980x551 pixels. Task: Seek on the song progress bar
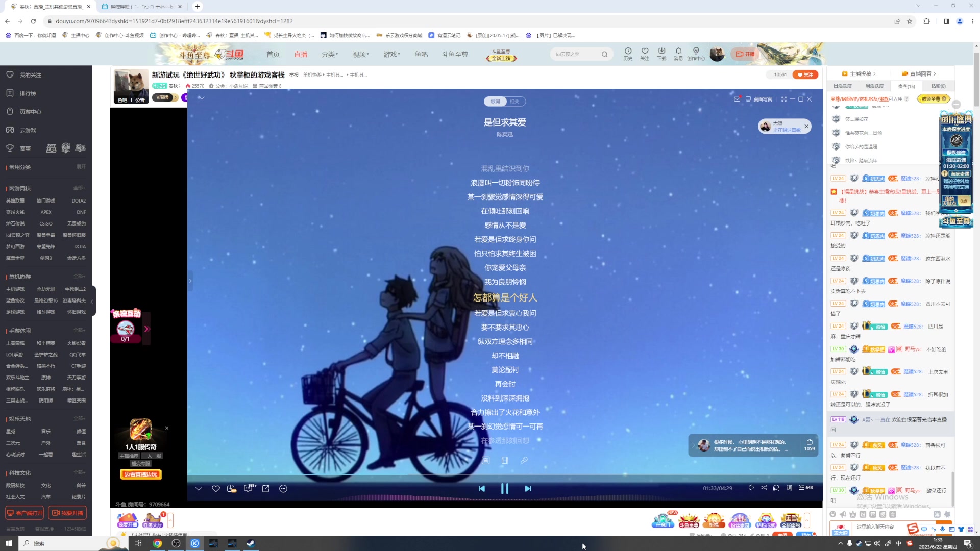[505, 475]
